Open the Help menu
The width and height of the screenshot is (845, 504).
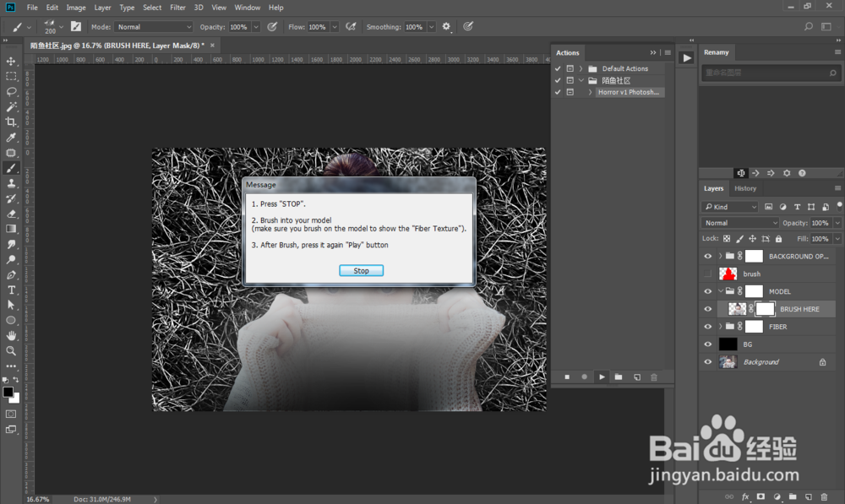tap(276, 8)
